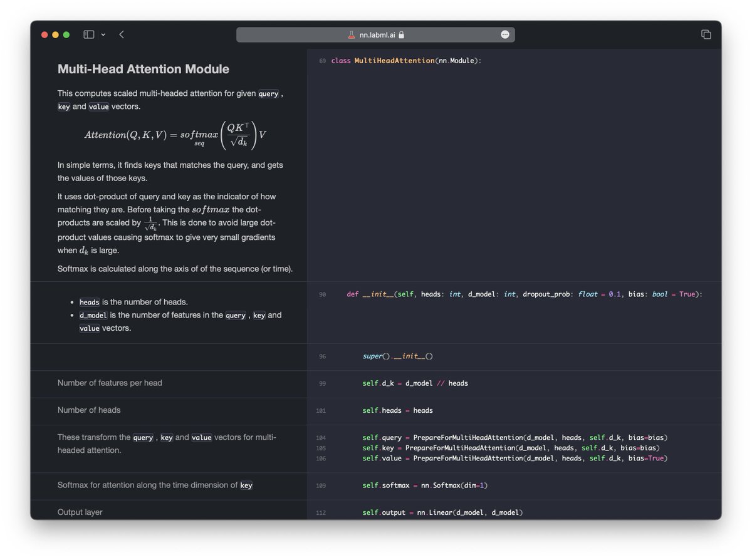Click 'In simple terms, it finds keys' paragraph

tap(170, 172)
